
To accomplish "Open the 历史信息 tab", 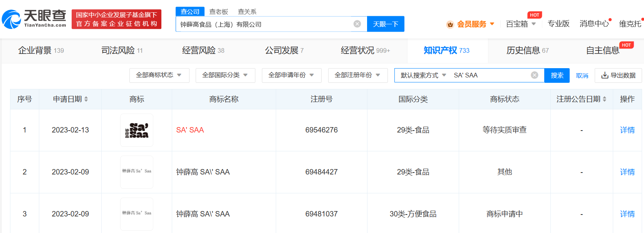I will pos(528,50).
